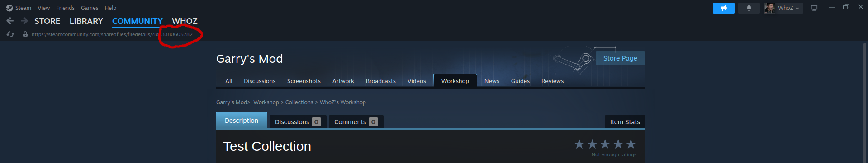Click the star rating display
This screenshot has height=163, width=868.
[x=605, y=144]
